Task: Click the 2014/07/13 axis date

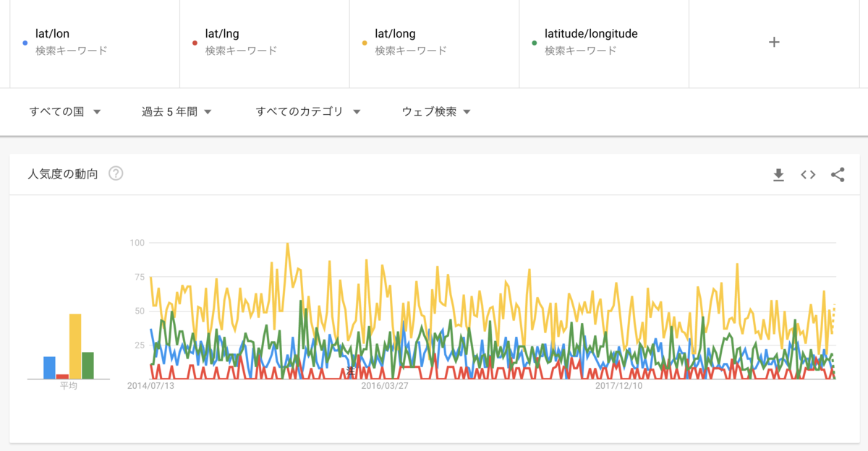Action: [151, 386]
